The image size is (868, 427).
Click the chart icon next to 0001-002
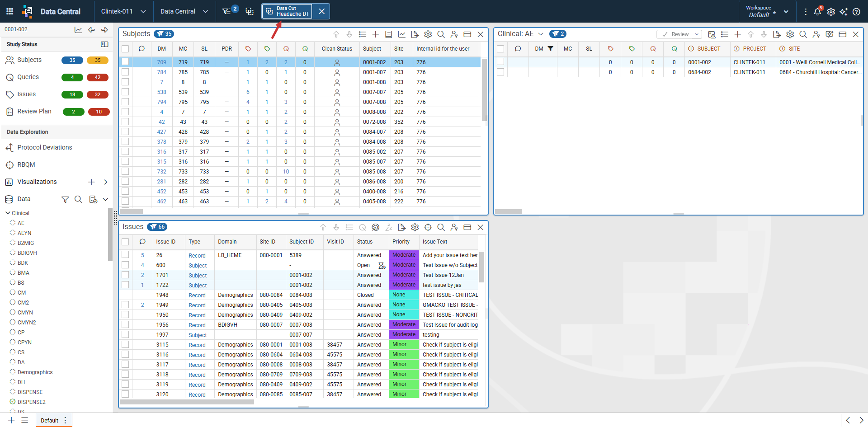click(x=78, y=30)
